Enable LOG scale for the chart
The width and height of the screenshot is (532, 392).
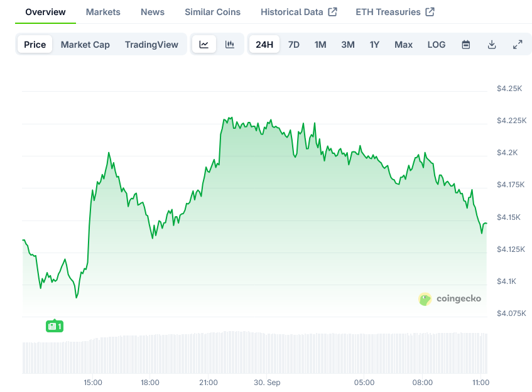click(x=436, y=44)
